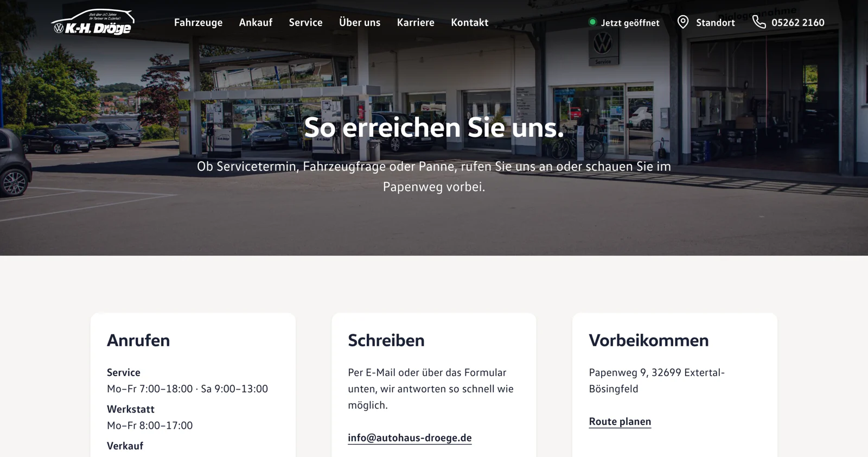Click the Werkstatt label in Anrufen card
This screenshot has height=457, width=868.
click(x=131, y=409)
